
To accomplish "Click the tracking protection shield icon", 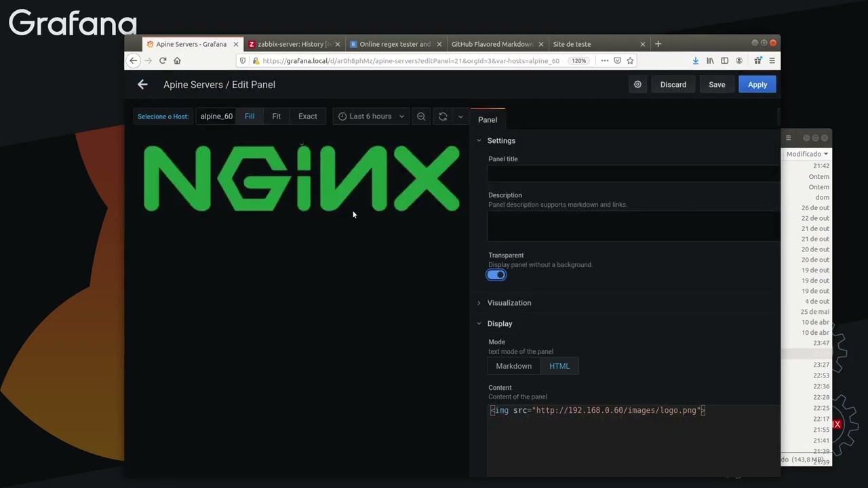I will pos(243,60).
